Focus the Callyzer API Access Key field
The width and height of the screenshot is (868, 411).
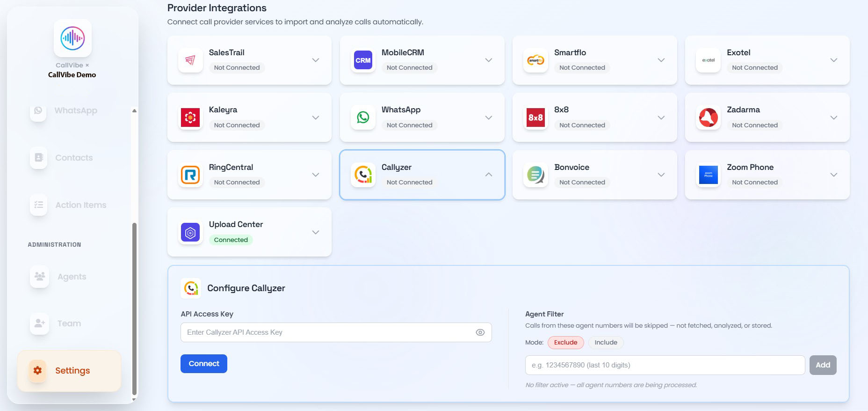[336, 332]
